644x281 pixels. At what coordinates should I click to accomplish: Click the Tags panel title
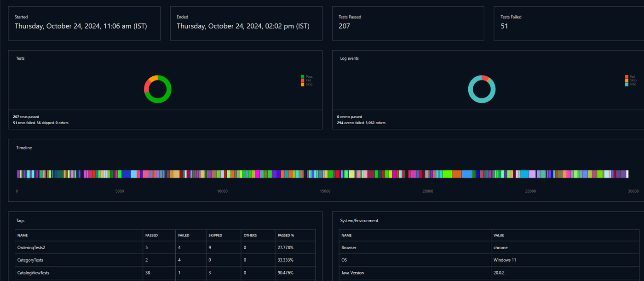pos(20,220)
